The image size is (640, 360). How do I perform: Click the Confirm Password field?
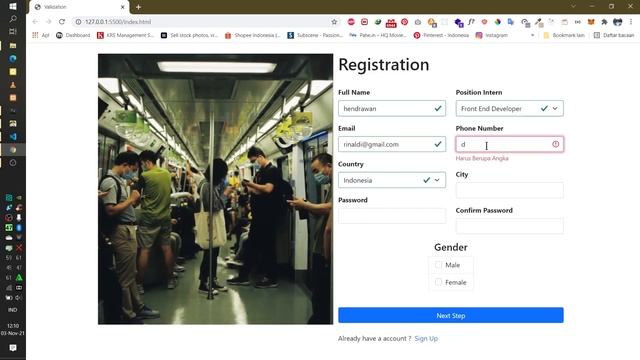click(509, 226)
